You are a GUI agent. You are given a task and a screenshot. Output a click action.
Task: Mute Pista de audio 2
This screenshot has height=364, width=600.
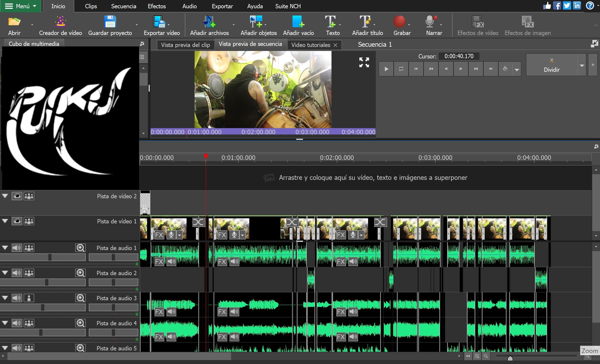pyautogui.click(x=17, y=273)
